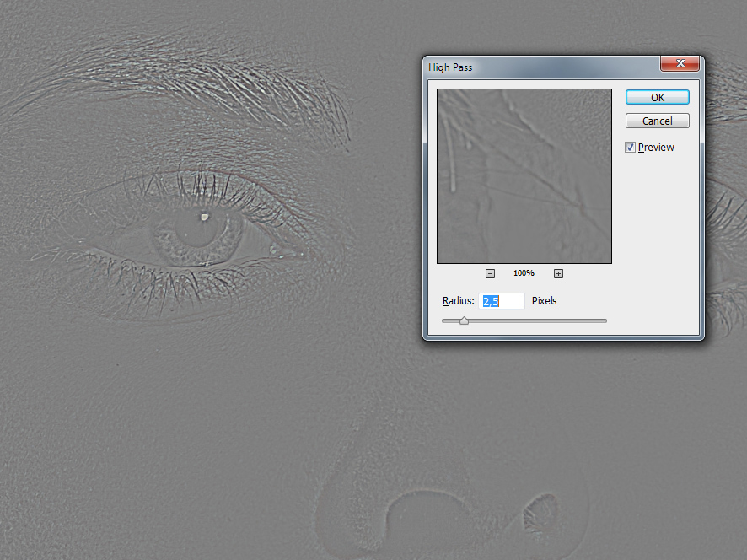747x560 pixels.
Task: Cancel the High Pass filter
Action: (x=658, y=121)
